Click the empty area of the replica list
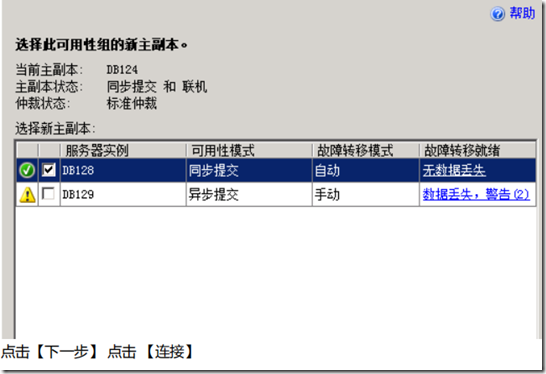 click(x=276, y=272)
